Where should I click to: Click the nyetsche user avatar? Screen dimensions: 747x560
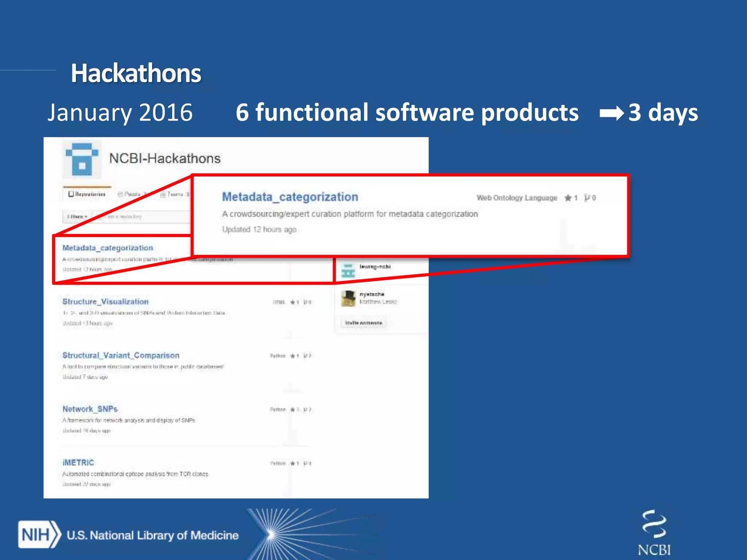pyautogui.click(x=348, y=299)
